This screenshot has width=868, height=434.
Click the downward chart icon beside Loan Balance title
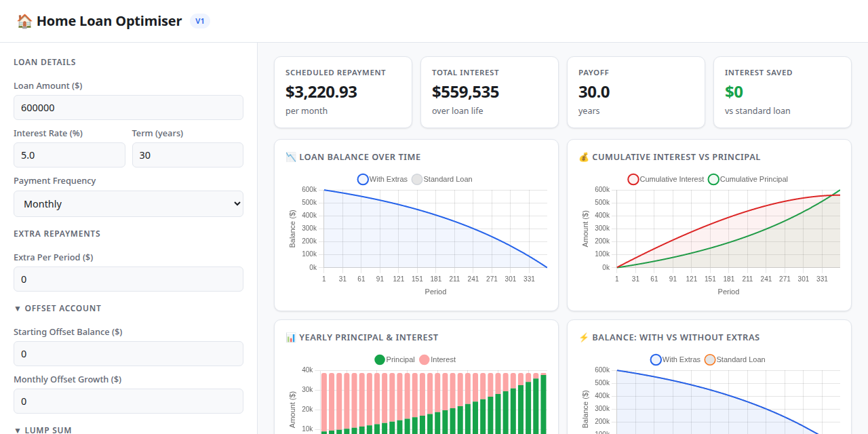tap(291, 157)
